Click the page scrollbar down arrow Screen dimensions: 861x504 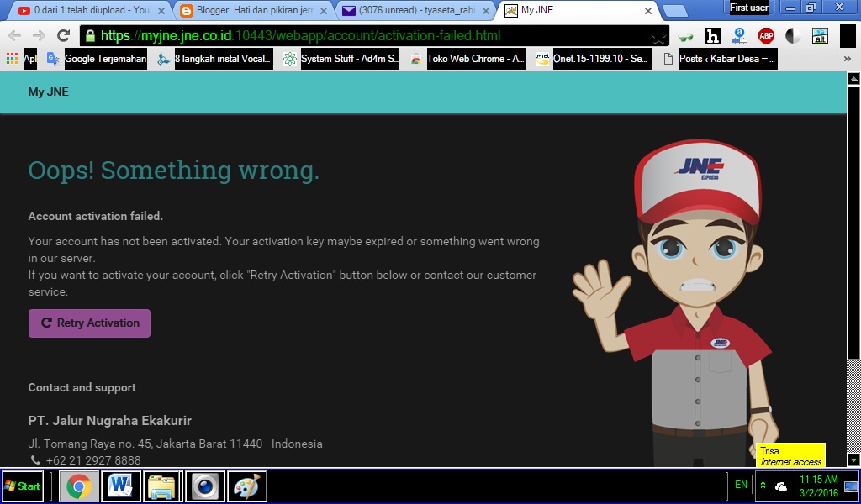point(854,459)
